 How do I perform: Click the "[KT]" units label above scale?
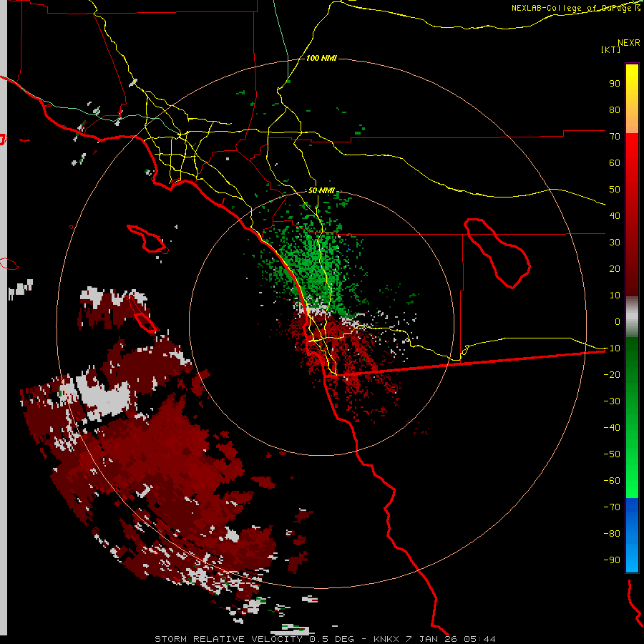610,49
